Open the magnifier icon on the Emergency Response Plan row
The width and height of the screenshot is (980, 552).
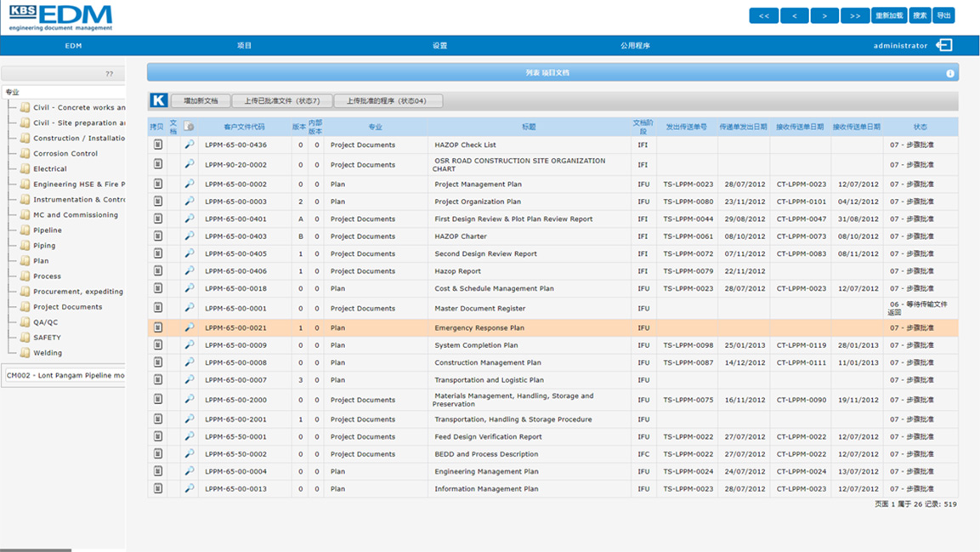[x=189, y=327]
